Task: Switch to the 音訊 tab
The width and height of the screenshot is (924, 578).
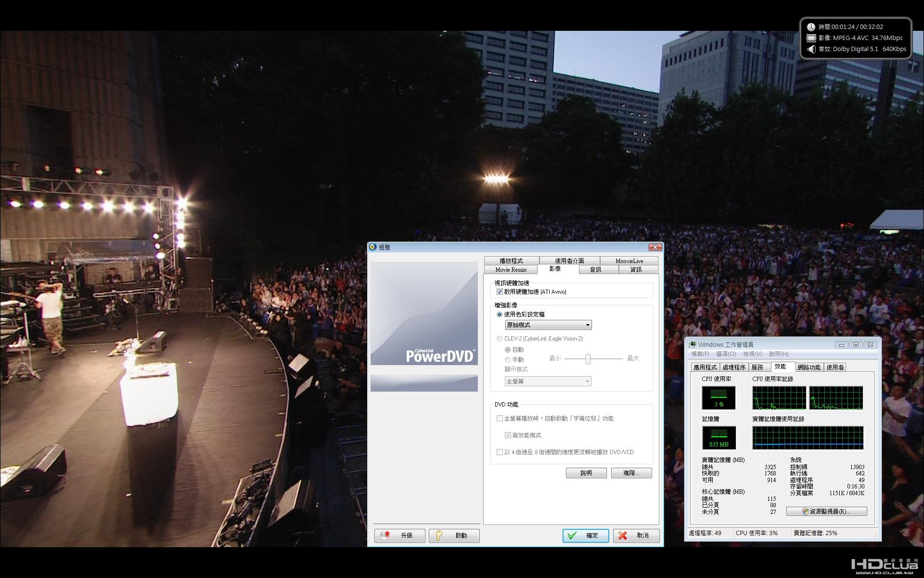Action: point(595,270)
